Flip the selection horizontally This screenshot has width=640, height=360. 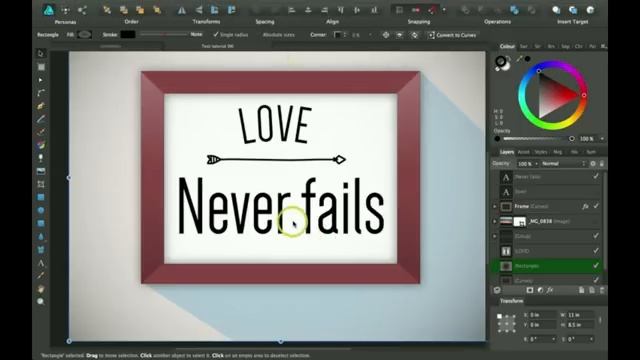pyautogui.click(x=182, y=10)
